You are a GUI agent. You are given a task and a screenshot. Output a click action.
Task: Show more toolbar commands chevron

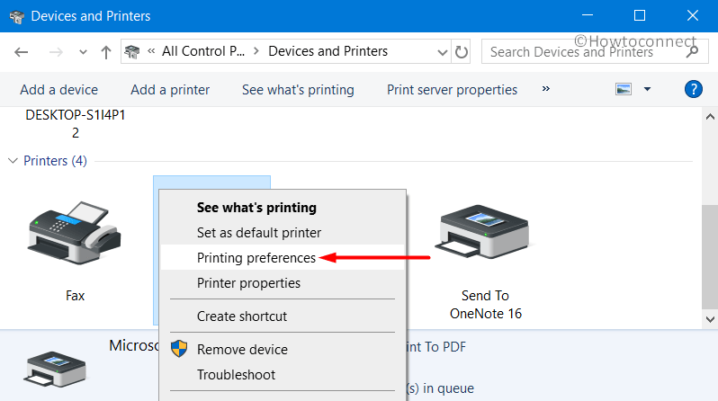[545, 89]
